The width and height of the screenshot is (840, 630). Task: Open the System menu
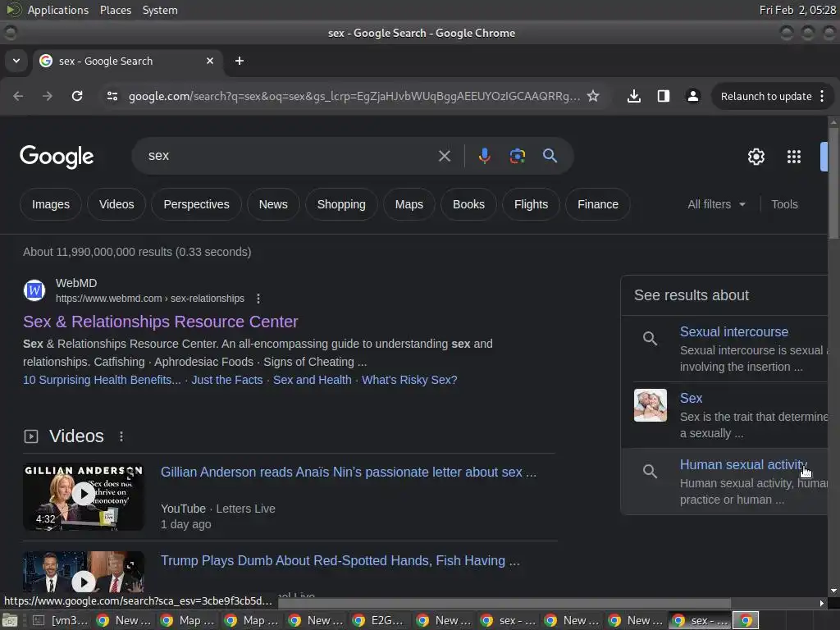pyautogui.click(x=160, y=10)
